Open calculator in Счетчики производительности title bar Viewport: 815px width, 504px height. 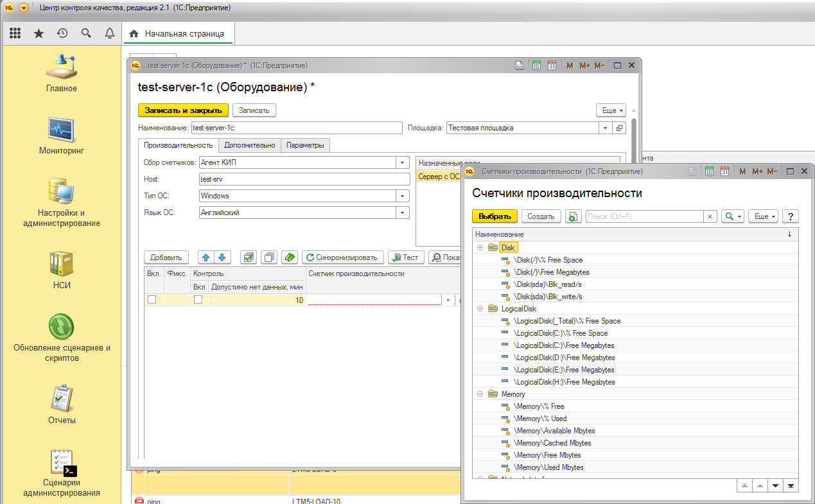pos(709,171)
